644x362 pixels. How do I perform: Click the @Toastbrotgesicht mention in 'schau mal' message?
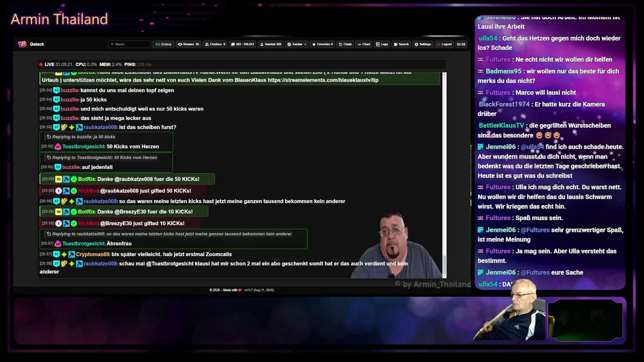169,263
